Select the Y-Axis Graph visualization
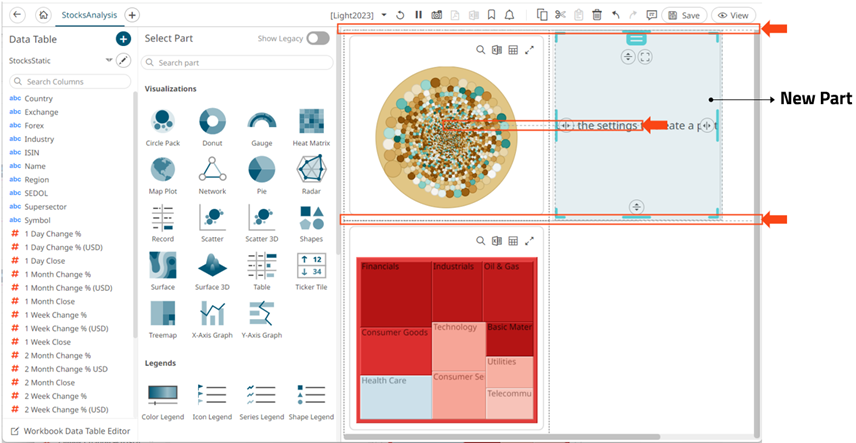The width and height of the screenshot is (856, 443). [x=261, y=320]
